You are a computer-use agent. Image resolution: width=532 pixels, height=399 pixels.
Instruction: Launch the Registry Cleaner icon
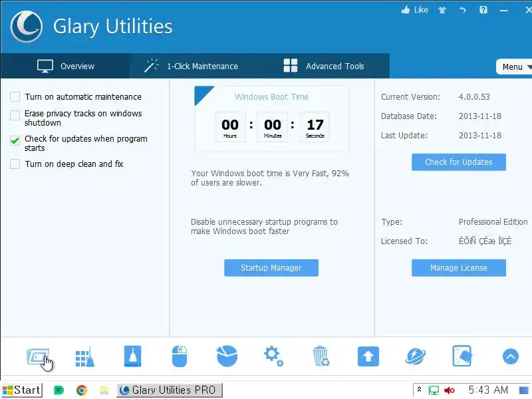(85, 357)
